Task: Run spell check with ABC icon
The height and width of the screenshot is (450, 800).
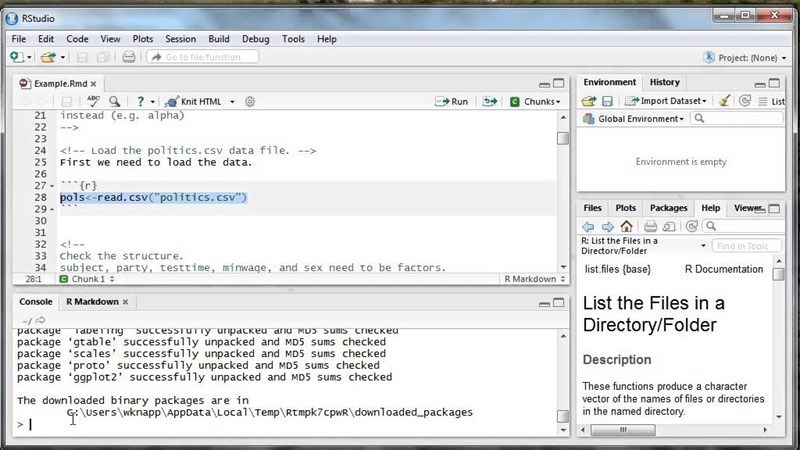Action: (93, 101)
